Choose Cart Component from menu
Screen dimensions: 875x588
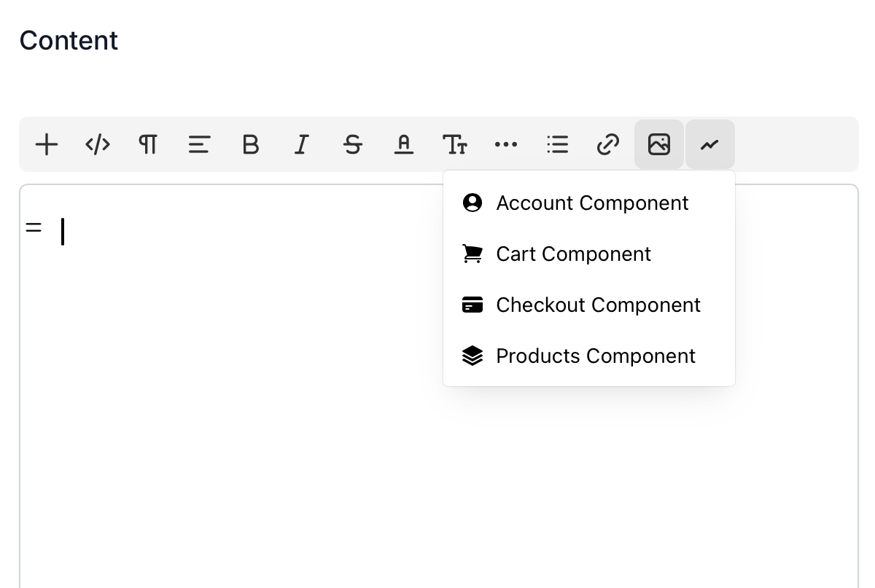tap(589, 254)
